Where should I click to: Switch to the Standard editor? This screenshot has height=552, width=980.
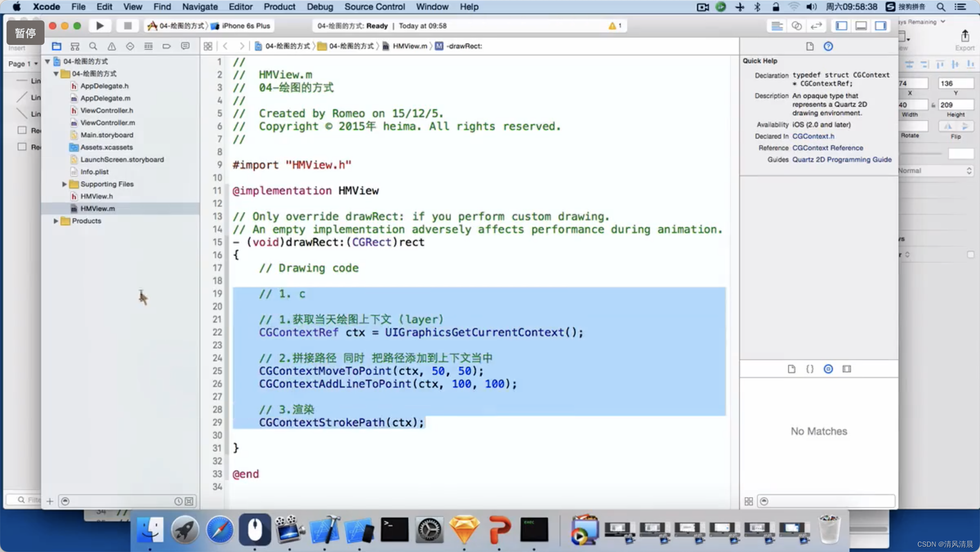(777, 26)
